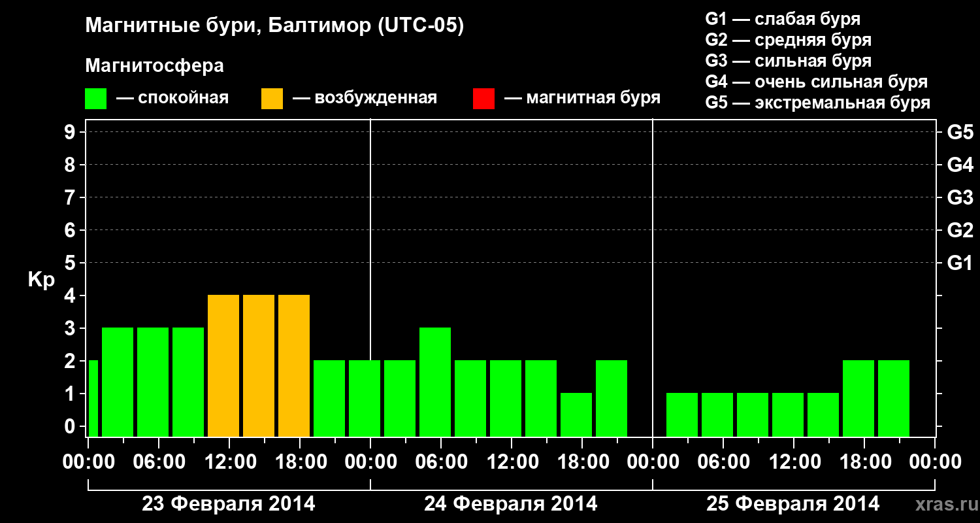Image resolution: width=980 pixels, height=523 pixels.
Task: Click the first Kp 1 bar on 25 Февраля
Action: coord(682,414)
